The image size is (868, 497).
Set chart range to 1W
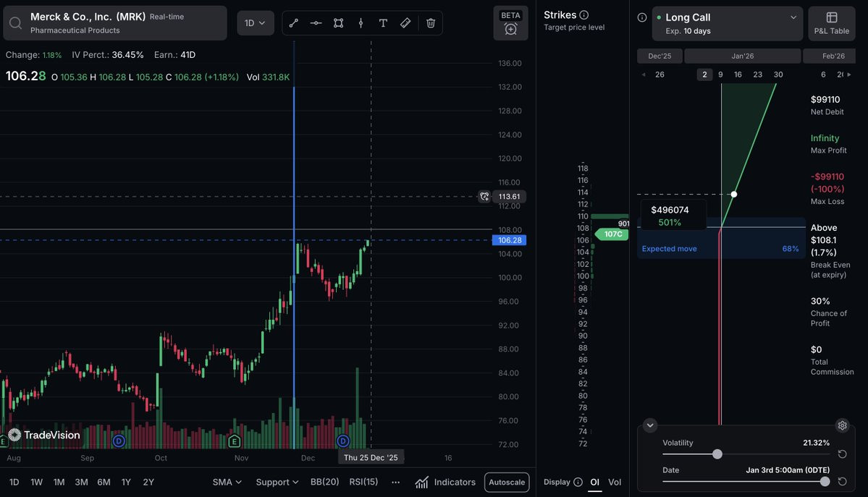click(36, 482)
